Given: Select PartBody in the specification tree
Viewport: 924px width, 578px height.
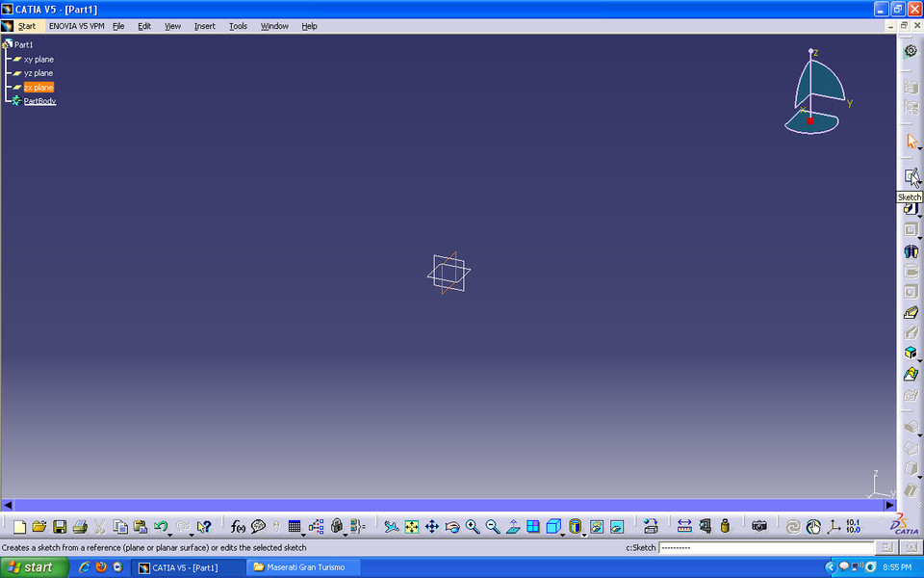Looking at the screenshot, I should click(39, 101).
